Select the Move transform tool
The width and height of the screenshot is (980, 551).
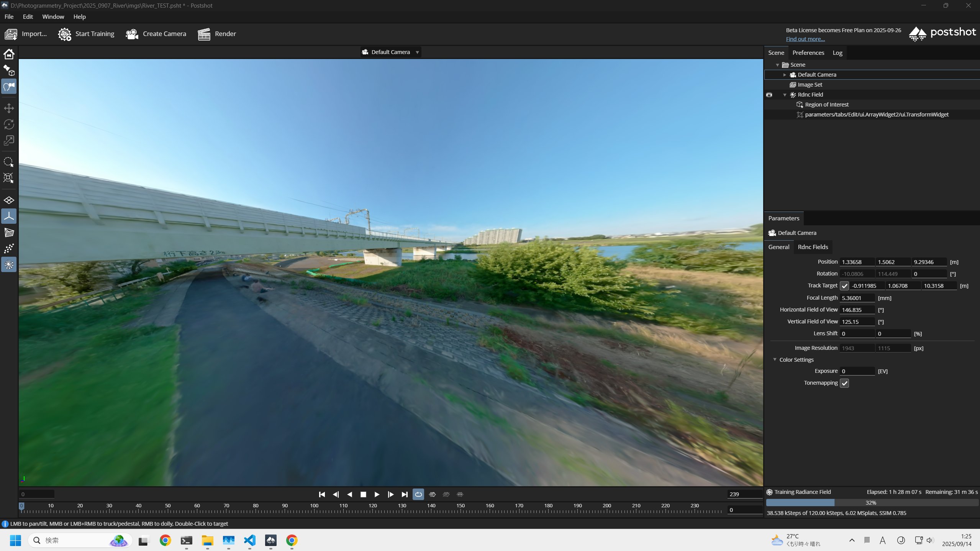click(9, 108)
